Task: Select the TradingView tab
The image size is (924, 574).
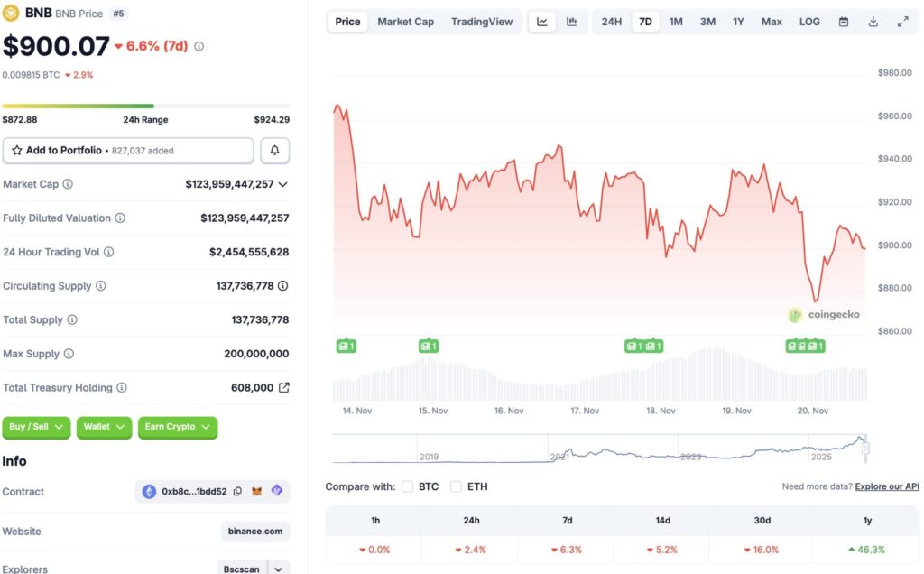Action: click(x=482, y=21)
